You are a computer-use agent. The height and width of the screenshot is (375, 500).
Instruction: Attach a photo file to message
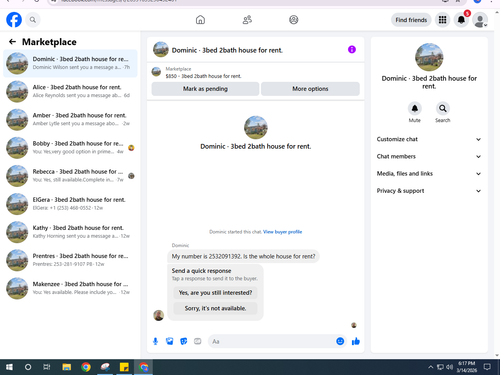point(170,341)
